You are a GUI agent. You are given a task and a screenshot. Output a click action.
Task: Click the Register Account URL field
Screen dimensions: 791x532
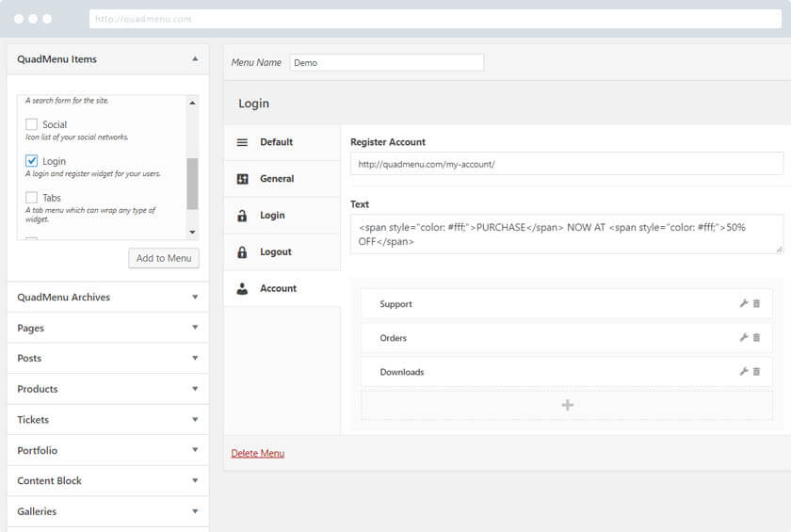pos(566,165)
